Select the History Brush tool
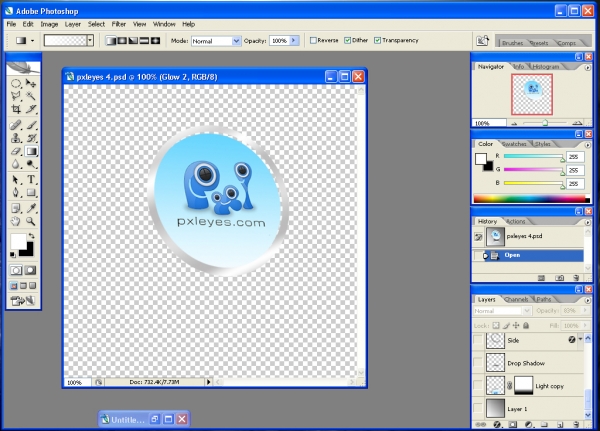Screen dimensions: 600x431 31,138
